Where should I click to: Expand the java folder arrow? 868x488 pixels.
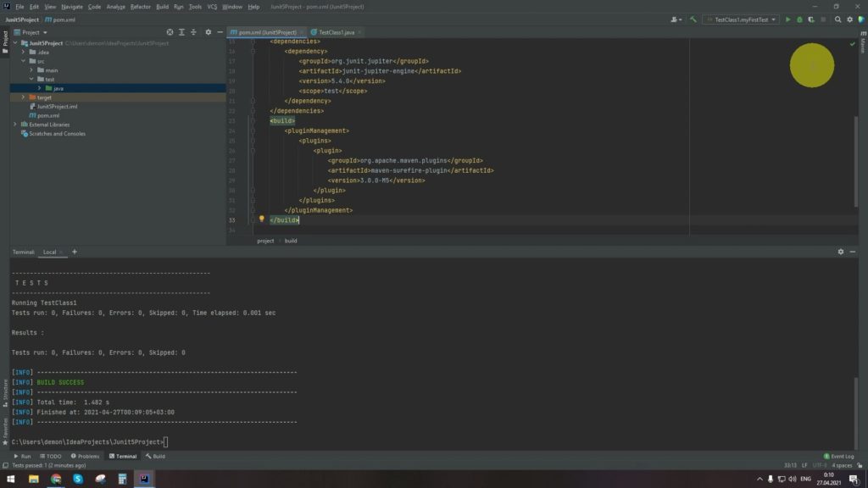tap(39, 88)
